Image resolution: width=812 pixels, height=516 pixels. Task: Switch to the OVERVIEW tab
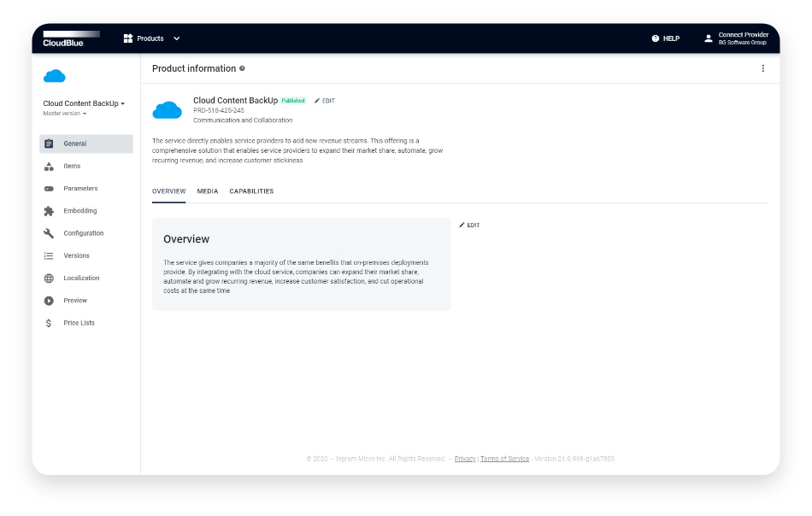click(169, 191)
